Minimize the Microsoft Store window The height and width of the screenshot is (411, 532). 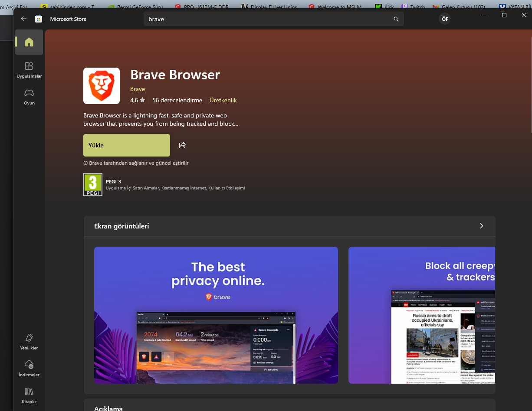(x=484, y=15)
